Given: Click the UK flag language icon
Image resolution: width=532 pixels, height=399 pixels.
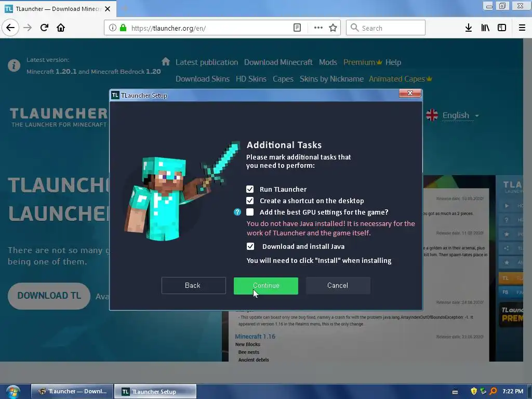Looking at the screenshot, I should point(432,115).
